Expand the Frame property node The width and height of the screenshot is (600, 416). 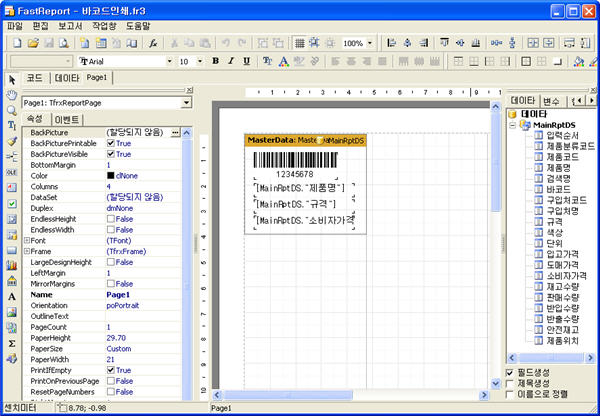point(27,251)
